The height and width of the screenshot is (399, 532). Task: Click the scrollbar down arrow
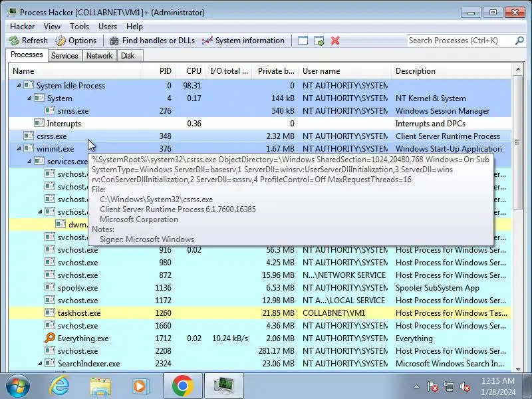pos(518,369)
